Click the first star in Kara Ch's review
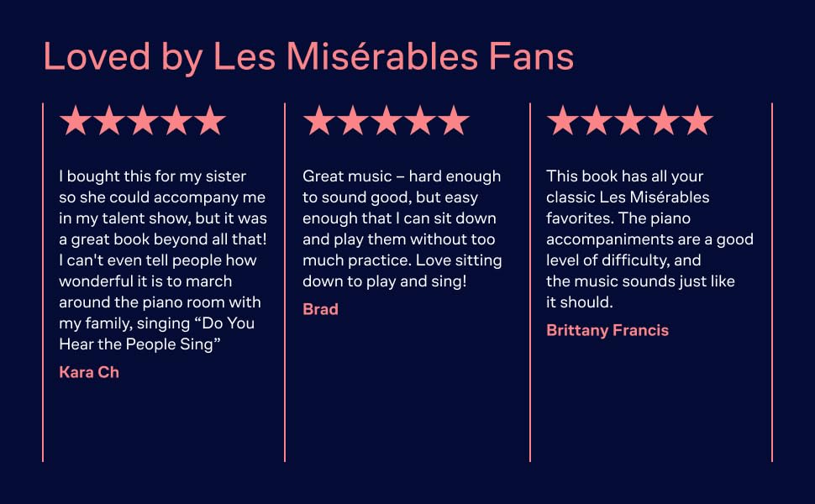815x504 pixels. [x=76, y=121]
